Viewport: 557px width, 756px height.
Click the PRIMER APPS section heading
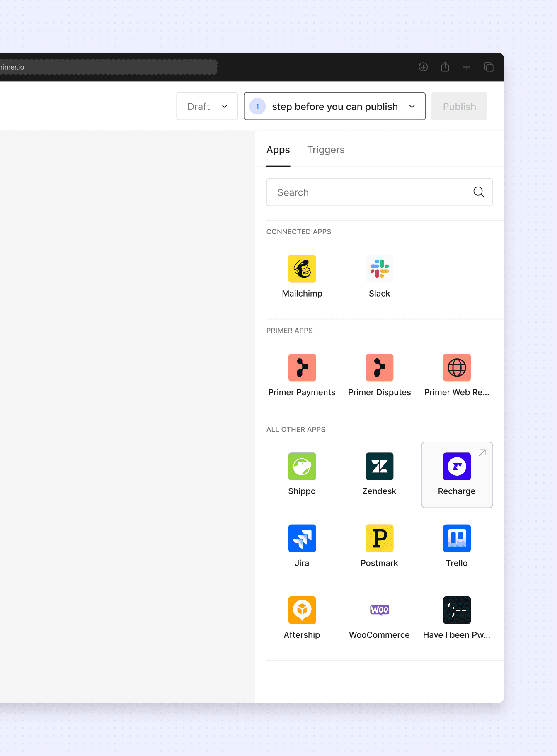(x=290, y=331)
